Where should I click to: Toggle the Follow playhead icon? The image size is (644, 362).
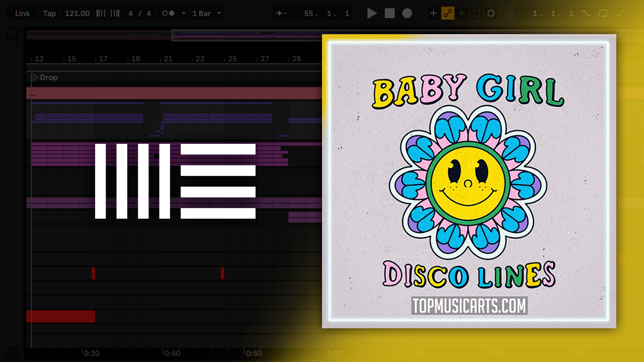280,13
